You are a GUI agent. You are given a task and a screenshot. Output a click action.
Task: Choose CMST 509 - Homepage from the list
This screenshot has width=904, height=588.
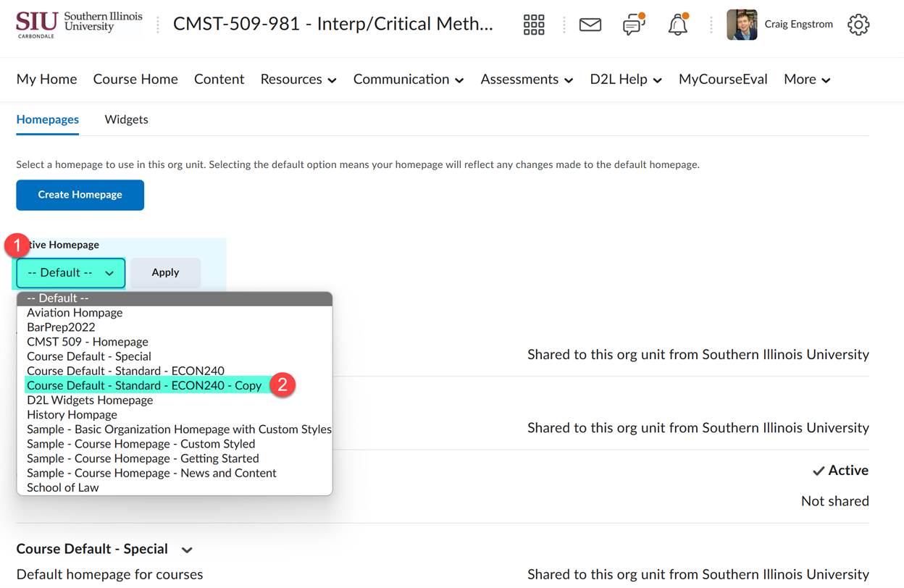87,341
